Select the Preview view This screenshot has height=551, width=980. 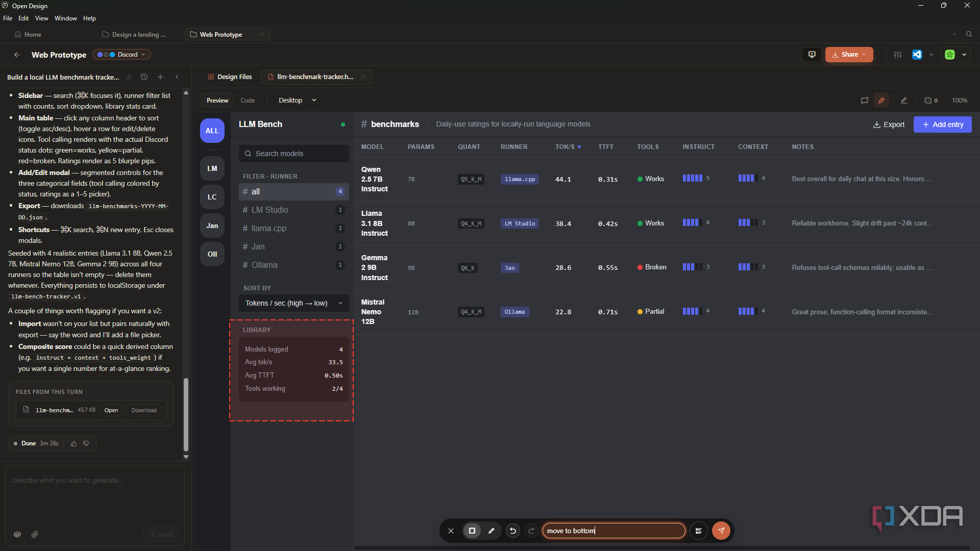pyautogui.click(x=217, y=101)
